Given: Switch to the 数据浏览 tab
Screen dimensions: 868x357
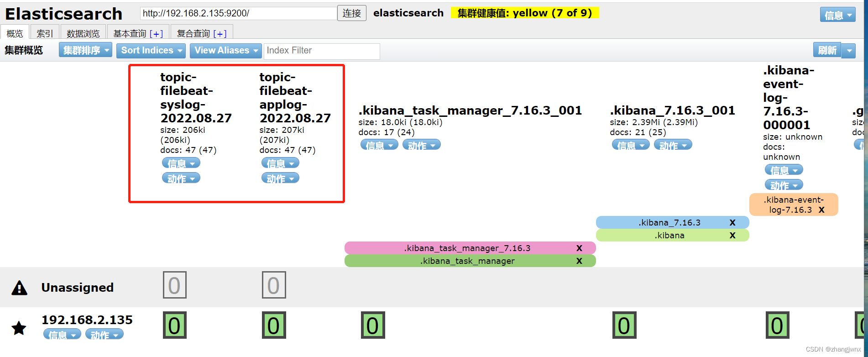Looking at the screenshot, I should click(x=83, y=33).
